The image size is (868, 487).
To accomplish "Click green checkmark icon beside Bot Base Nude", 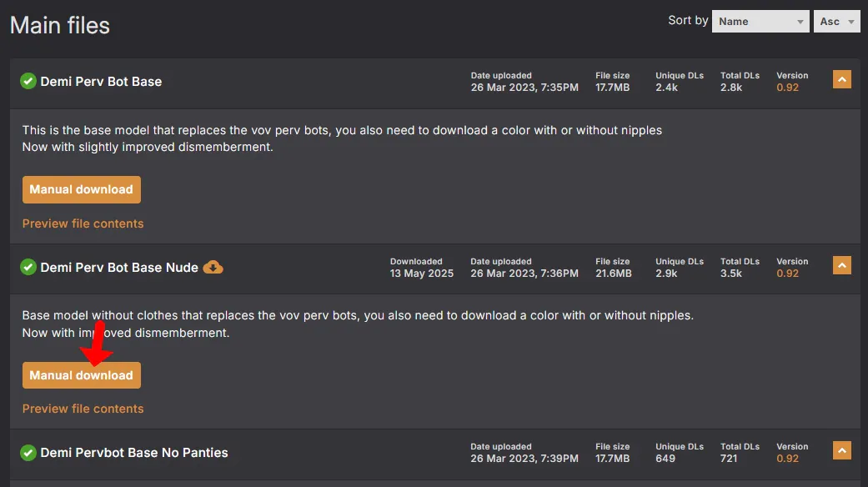I will point(28,267).
